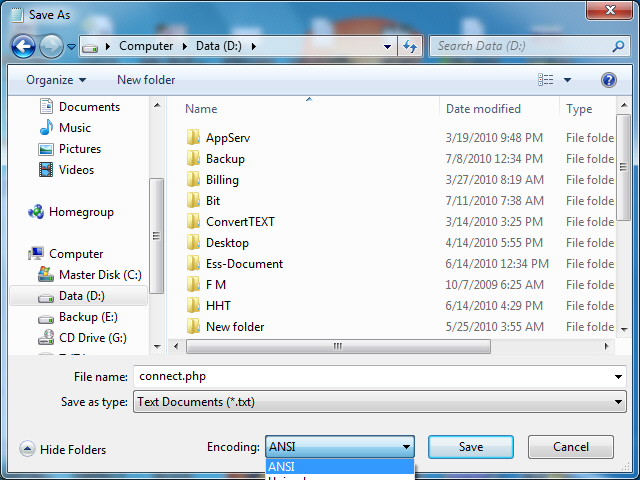
Task: Click the horizontal scroll right arrow
Action: [x=607, y=347]
